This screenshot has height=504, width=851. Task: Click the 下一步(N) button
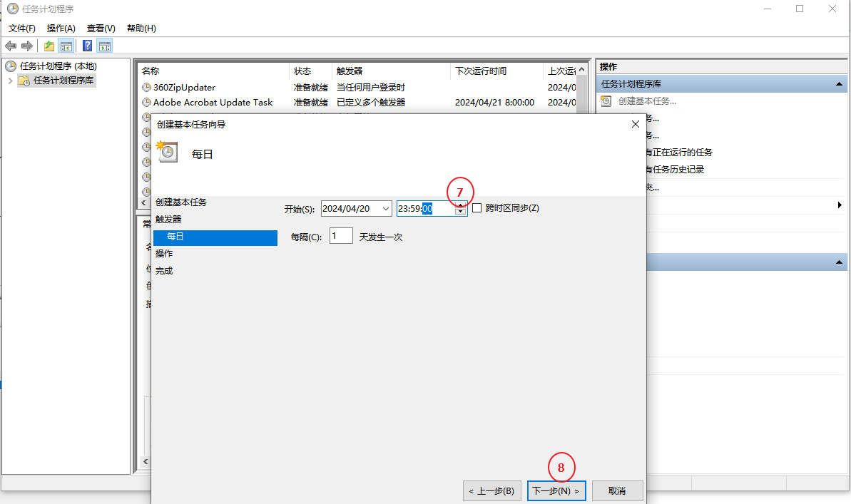click(x=556, y=491)
